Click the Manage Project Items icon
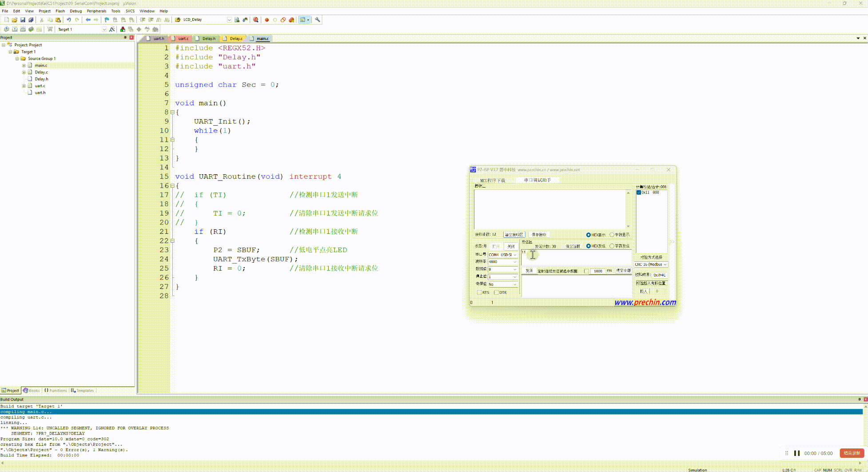Viewport: 868px width, 472px height. click(x=123, y=29)
